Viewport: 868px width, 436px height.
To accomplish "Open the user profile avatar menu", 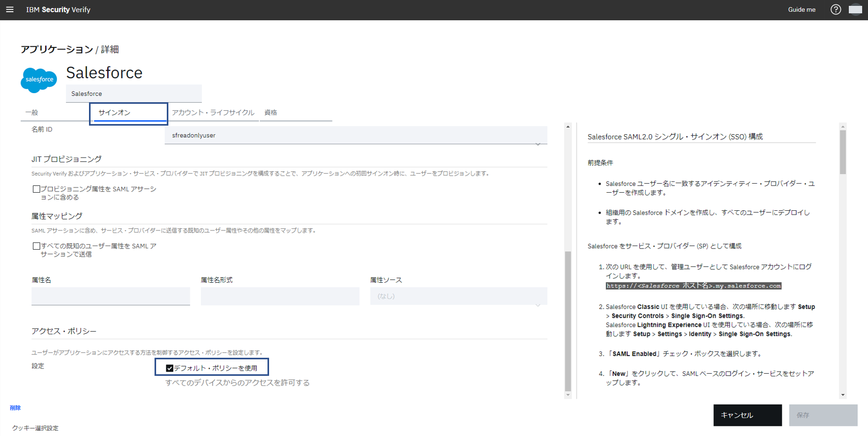I will [855, 10].
